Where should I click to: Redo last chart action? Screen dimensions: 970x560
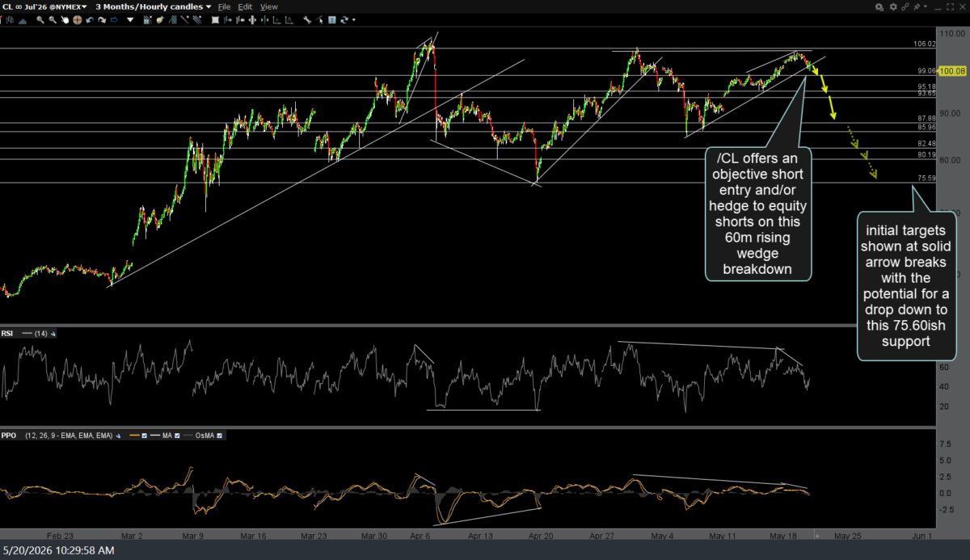[x=102, y=19]
